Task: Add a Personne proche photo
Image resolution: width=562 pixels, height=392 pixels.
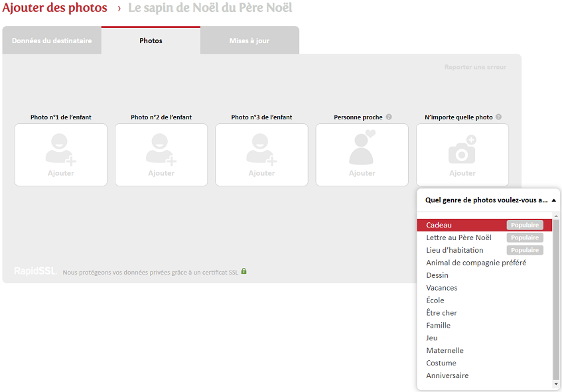Action: point(362,155)
